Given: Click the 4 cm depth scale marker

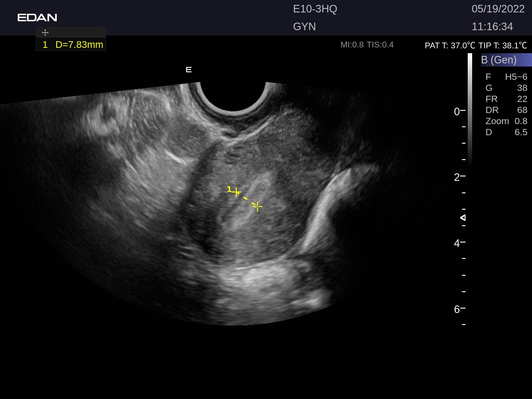Looking at the screenshot, I should click(457, 243).
